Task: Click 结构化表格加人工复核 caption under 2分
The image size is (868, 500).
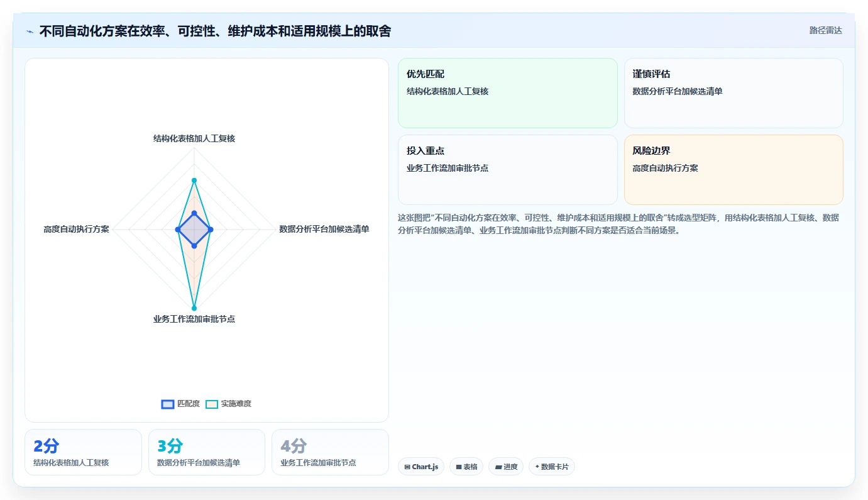Action: tap(71, 463)
